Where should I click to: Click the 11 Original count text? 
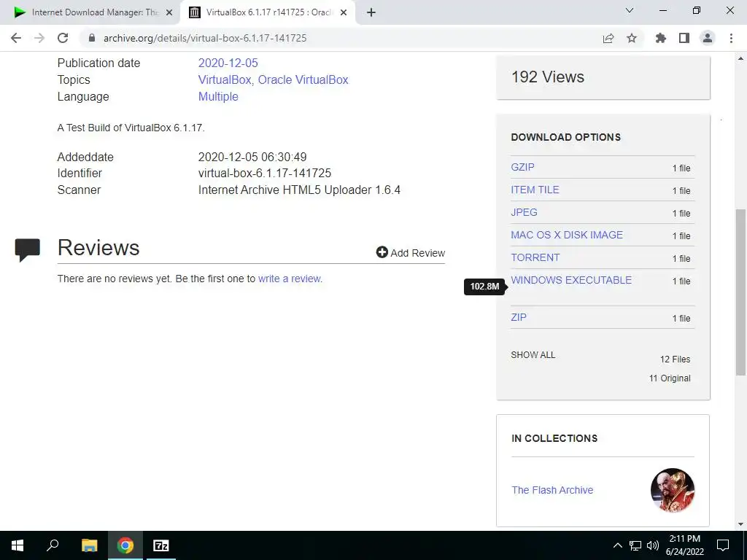coord(670,378)
